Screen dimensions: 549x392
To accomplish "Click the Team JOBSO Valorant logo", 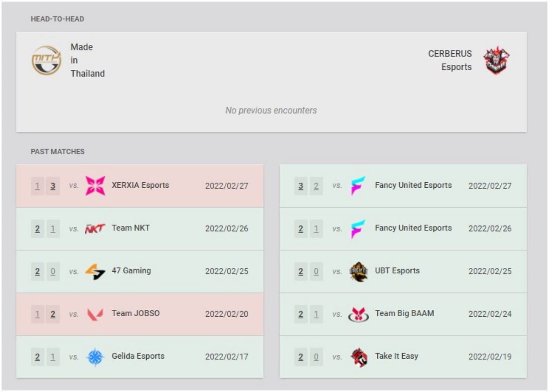I will pos(95,314).
